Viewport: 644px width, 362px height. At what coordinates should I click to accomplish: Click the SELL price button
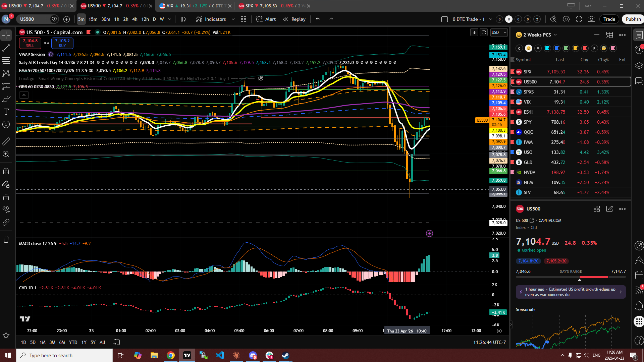[30, 43]
